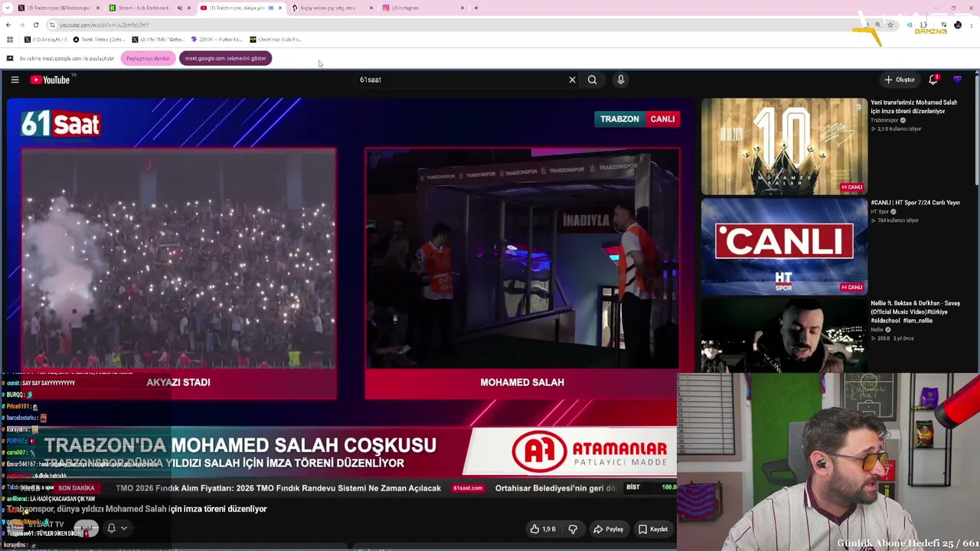Open the Taktik Tahtası bookmark
Screen dimensions: 980x551
[100, 40]
